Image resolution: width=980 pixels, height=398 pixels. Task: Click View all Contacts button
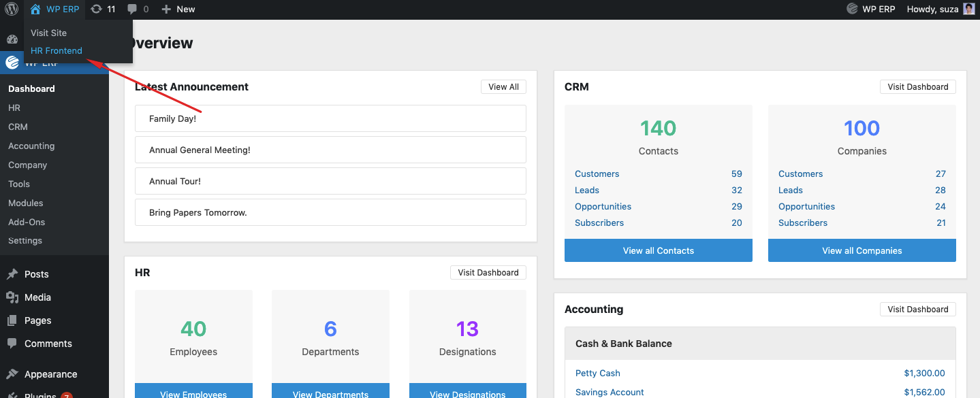pyautogui.click(x=658, y=250)
